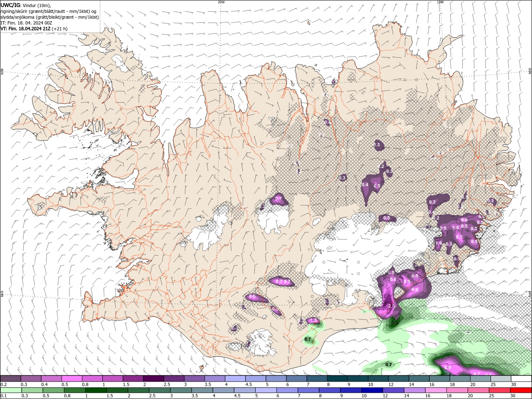
Task: Click the 25–30 pale grey swatch, upper scale
Action: (501, 379)
